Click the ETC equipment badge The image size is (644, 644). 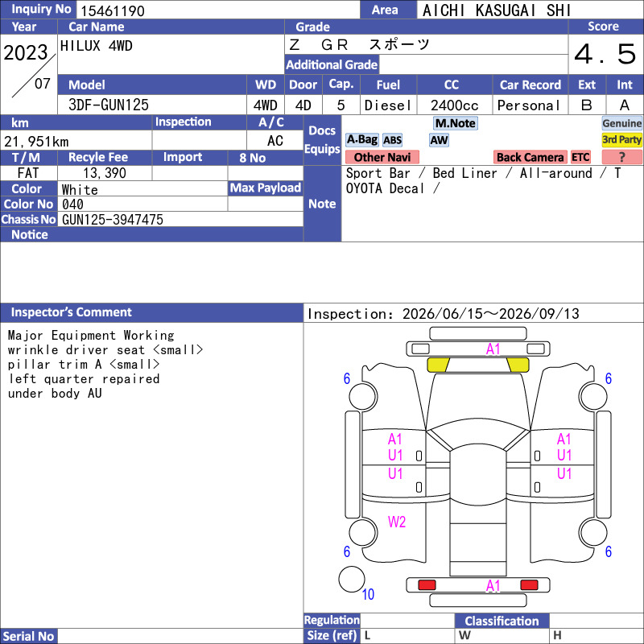click(580, 157)
